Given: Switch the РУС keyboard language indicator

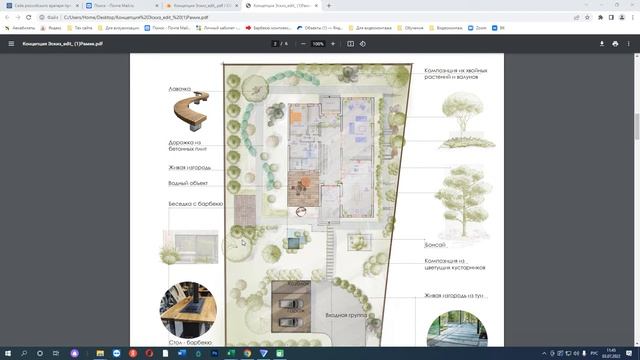Looking at the screenshot, I should coord(594,353).
